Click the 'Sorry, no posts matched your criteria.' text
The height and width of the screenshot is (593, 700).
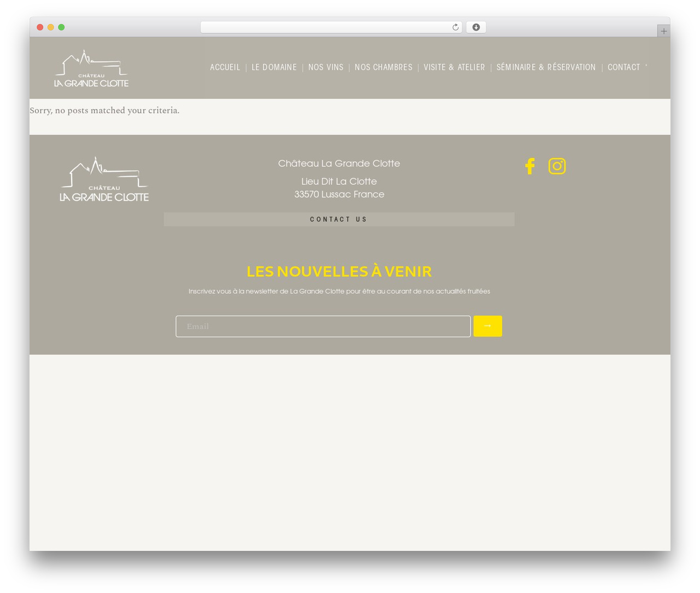104,111
